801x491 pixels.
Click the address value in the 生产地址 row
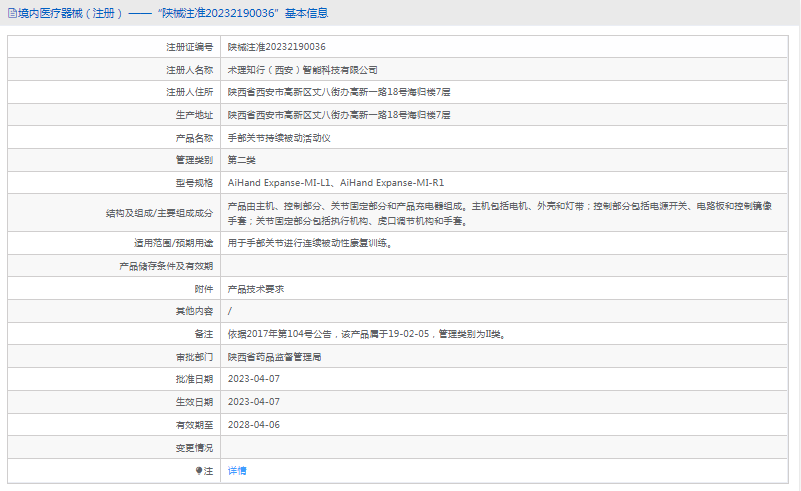[x=339, y=115]
